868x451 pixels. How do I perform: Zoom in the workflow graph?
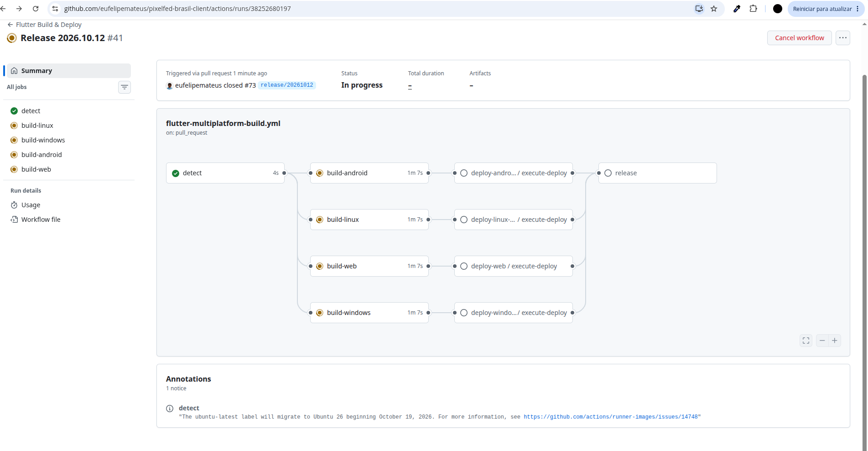(x=835, y=341)
